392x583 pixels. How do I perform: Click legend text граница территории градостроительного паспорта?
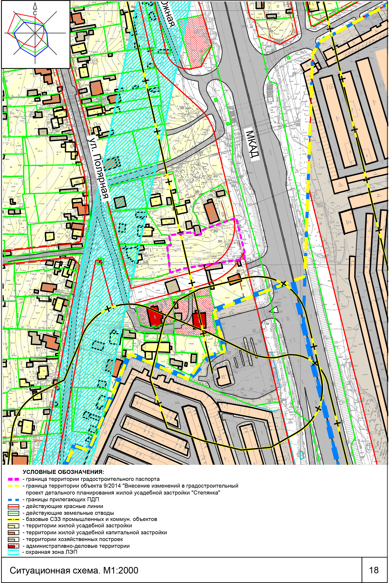pyautogui.click(x=93, y=479)
